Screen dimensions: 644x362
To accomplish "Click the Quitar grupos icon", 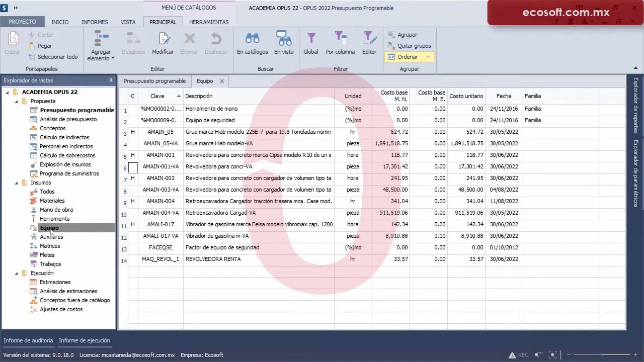I will 391,46.
